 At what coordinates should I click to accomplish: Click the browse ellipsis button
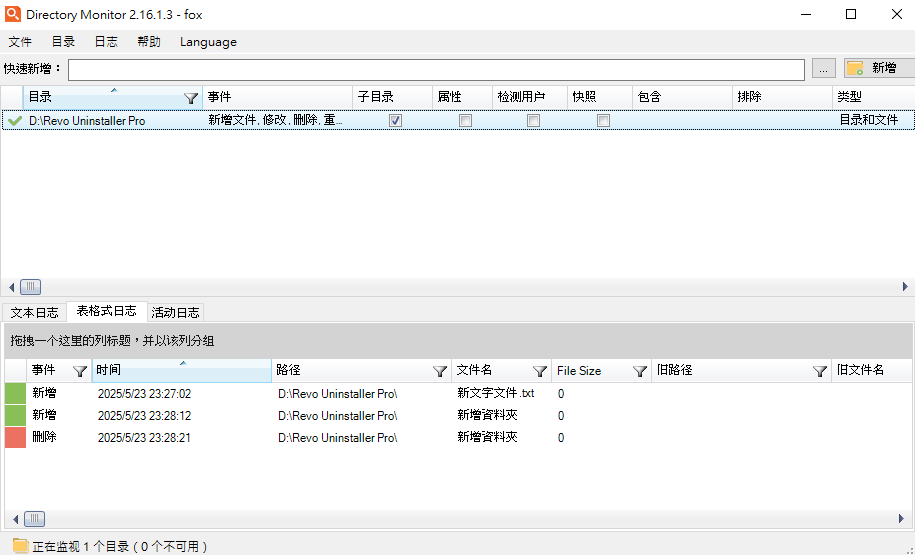(x=823, y=68)
